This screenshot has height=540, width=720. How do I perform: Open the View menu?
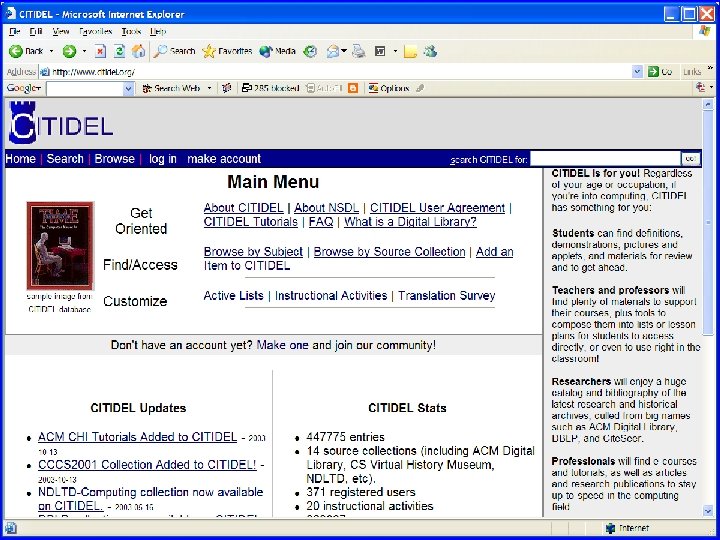[x=61, y=32]
